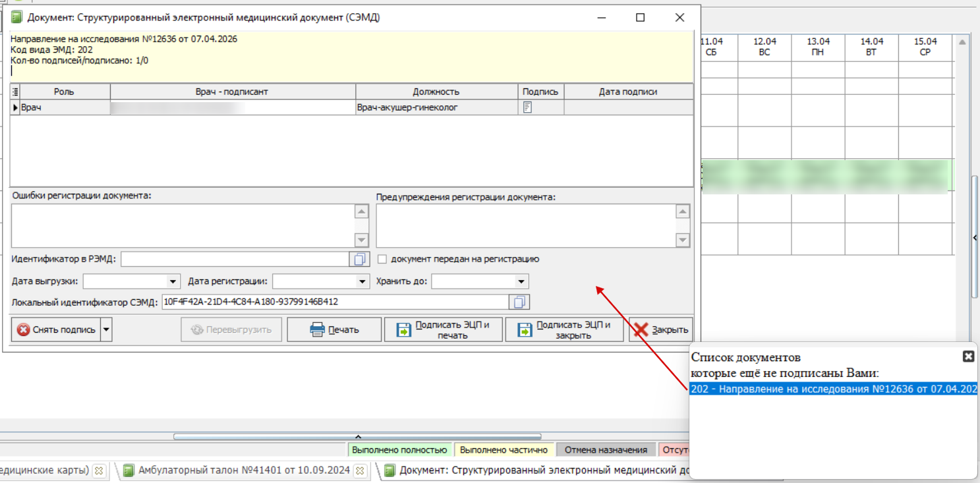
Task: Select the Документ СЭМД tab at bottom
Action: [540, 470]
